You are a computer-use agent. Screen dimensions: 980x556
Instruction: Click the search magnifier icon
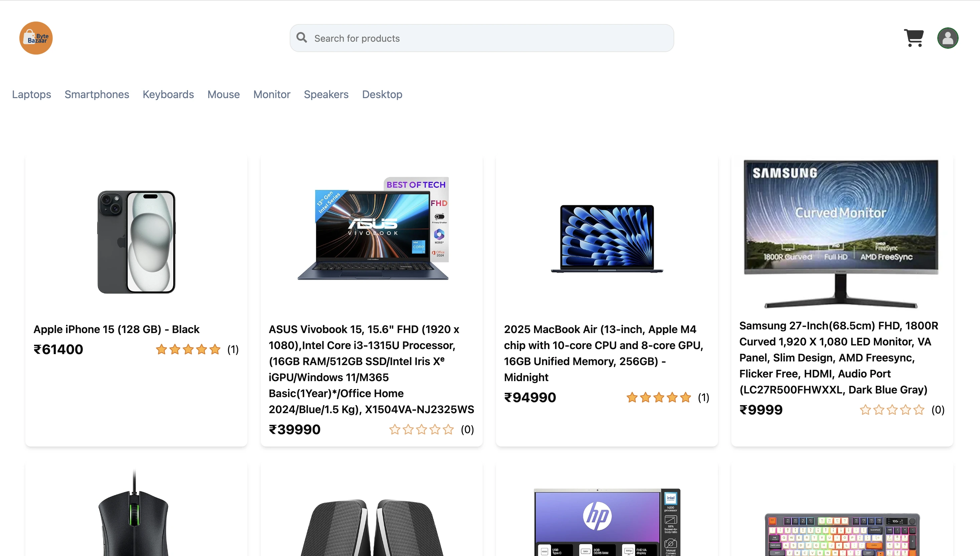coord(301,37)
